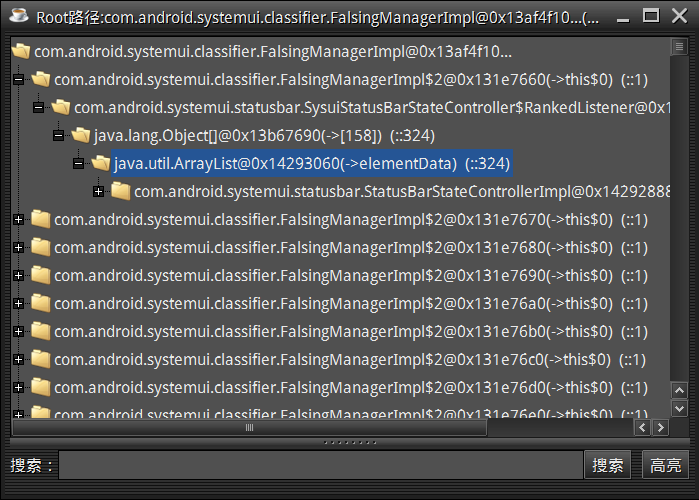The image size is (699, 500).
Task: Maximize the Root路径 window
Action: 651,16
